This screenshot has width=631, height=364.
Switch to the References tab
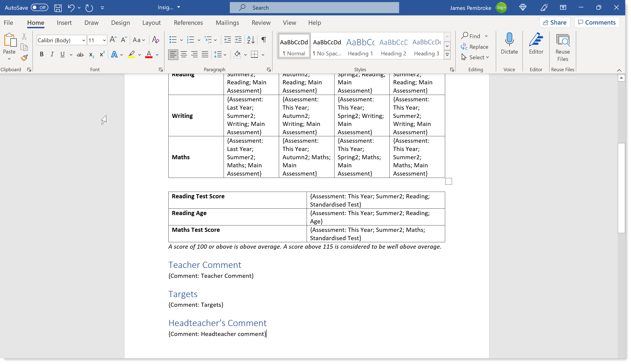click(188, 23)
